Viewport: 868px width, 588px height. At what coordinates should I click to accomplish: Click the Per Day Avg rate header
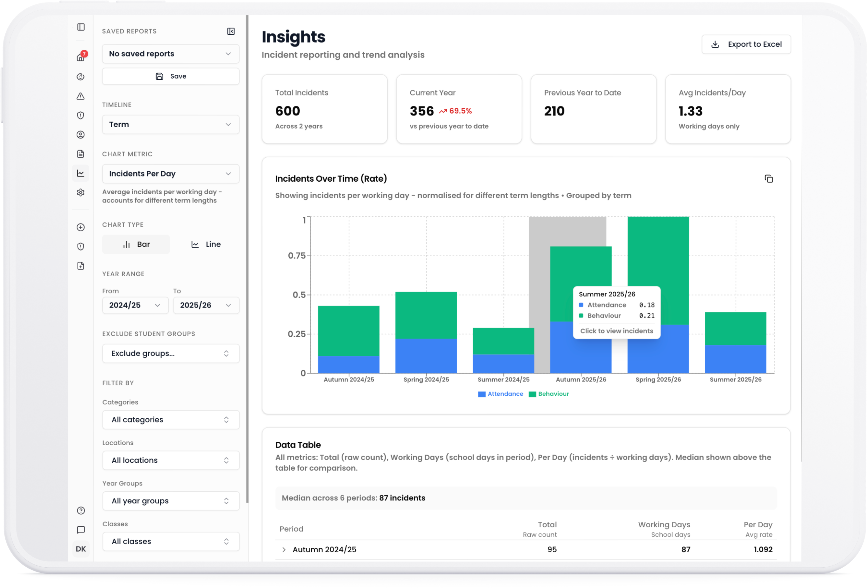[x=758, y=529]
